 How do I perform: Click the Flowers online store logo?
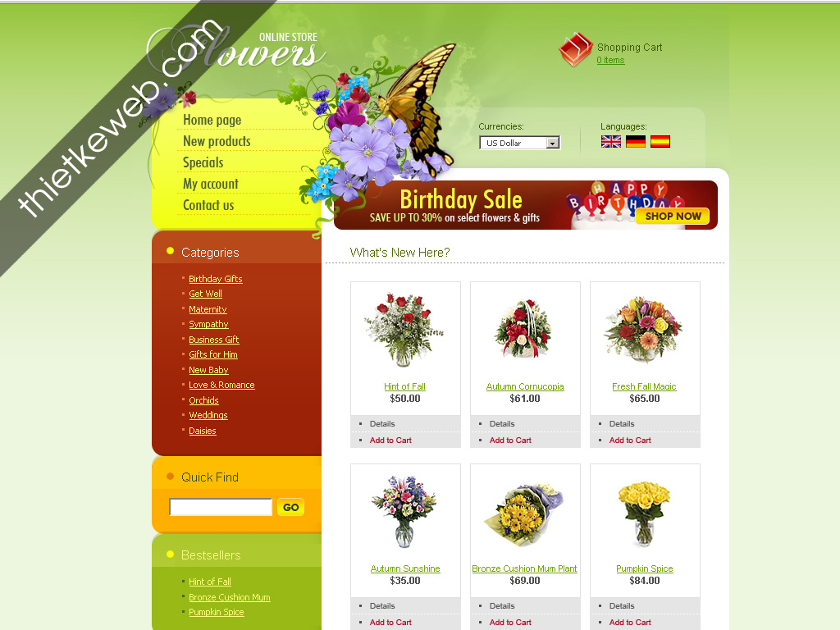coord(235,48)
